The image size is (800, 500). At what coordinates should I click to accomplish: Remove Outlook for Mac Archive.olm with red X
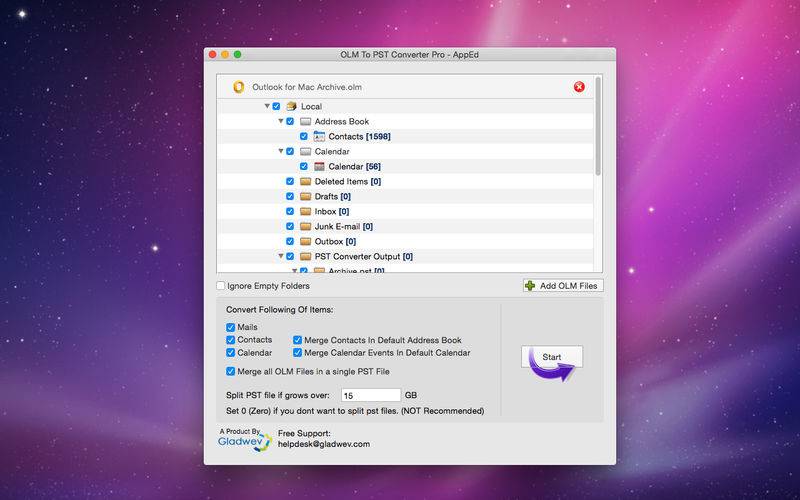click(x=579, y=87)
